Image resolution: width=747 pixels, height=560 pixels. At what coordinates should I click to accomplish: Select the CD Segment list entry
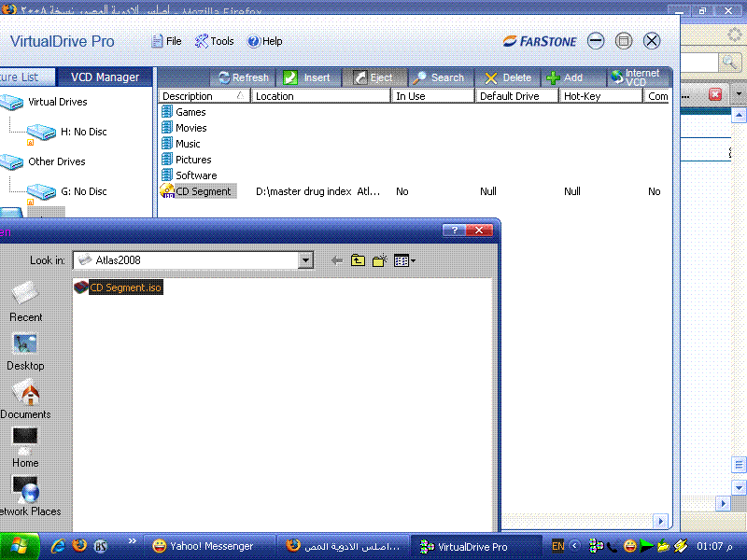(x=198, y=191)
